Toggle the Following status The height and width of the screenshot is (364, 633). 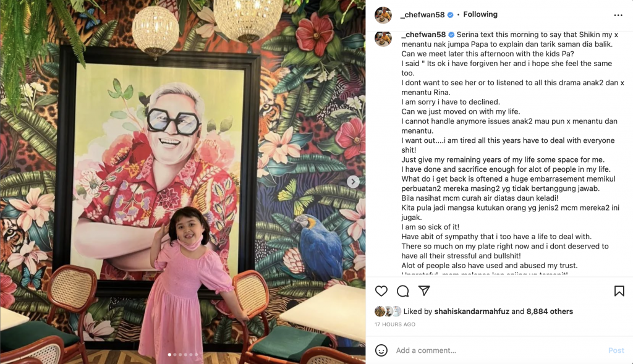pyautogui.click(x=480, y=15)
